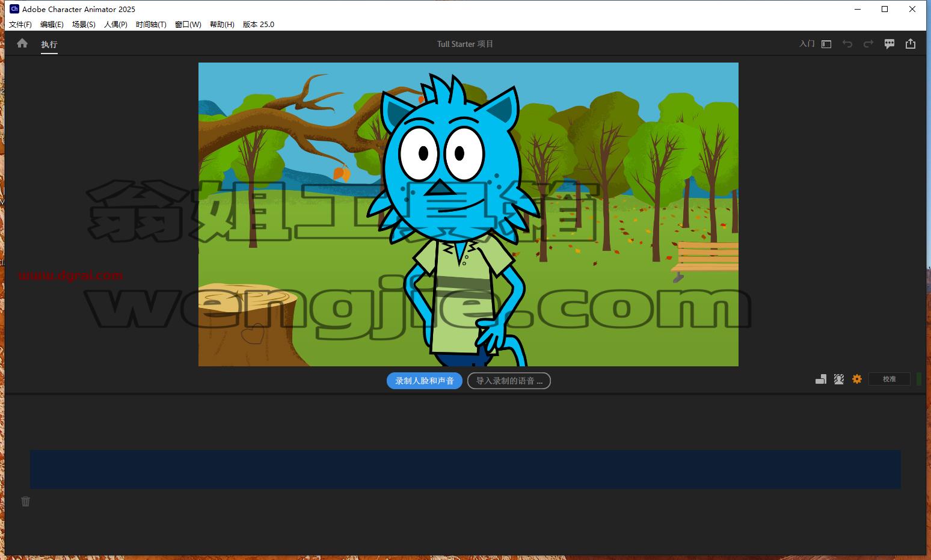Open the 编辑(E) menu
Image resolution: width=931 pixels, height=560 pixels.
52,25
